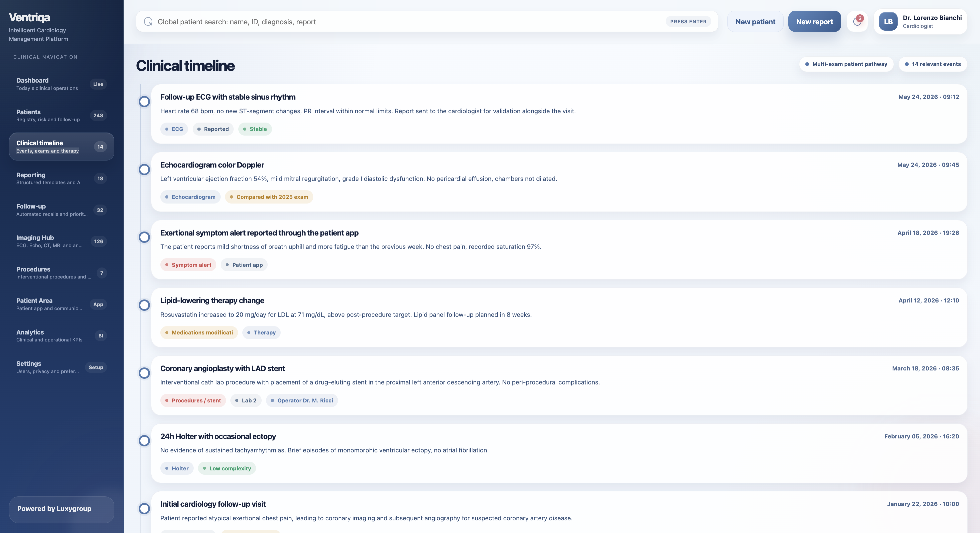Open Follow-up ECG with stable sinus rhythm
Image resolution: width=980 pixels, height=533 pixels.
[x=228, y=97]
